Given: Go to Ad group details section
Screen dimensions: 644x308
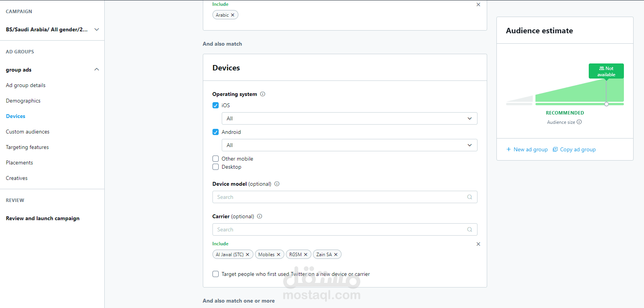Looking at the screenshot, I should (x=25, y=85).
